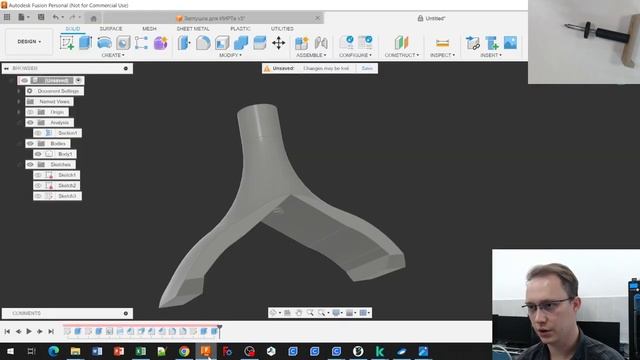Toggle visibility of the Analysis folder
640x360 pixels.
[x=30, y=122]
